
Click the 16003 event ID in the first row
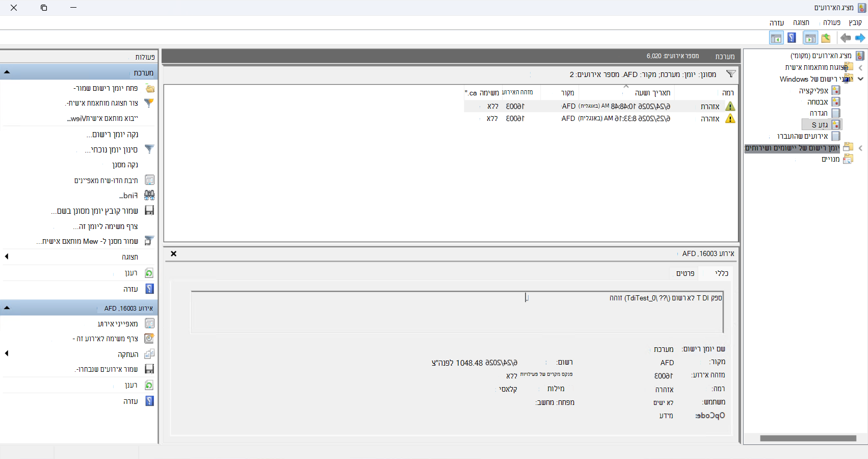(x=515, y=106)
